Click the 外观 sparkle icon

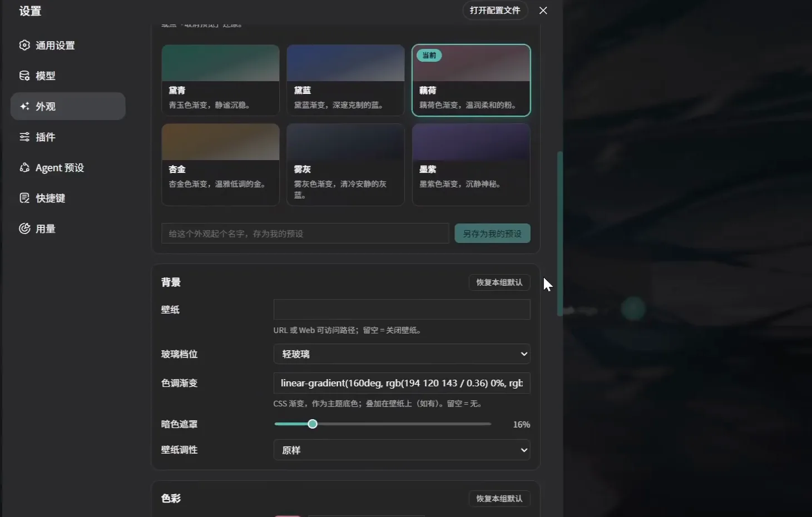[x=24, y=106]
